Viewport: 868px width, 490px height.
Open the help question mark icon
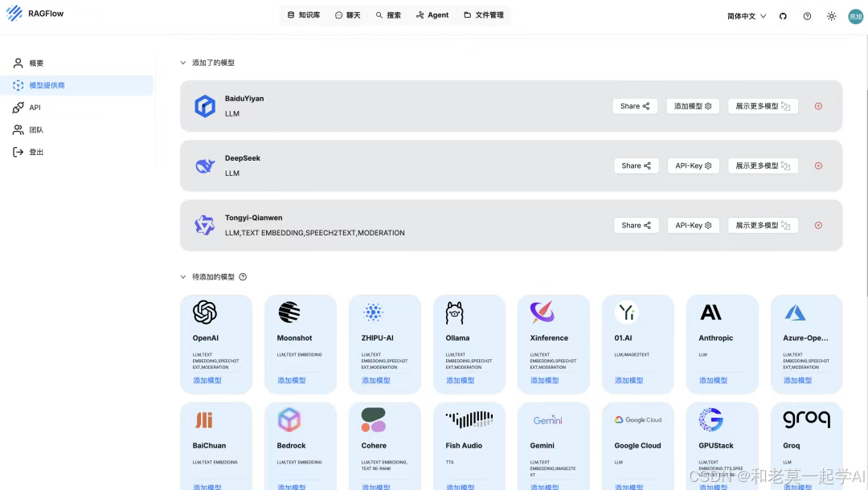coord(807,16)
